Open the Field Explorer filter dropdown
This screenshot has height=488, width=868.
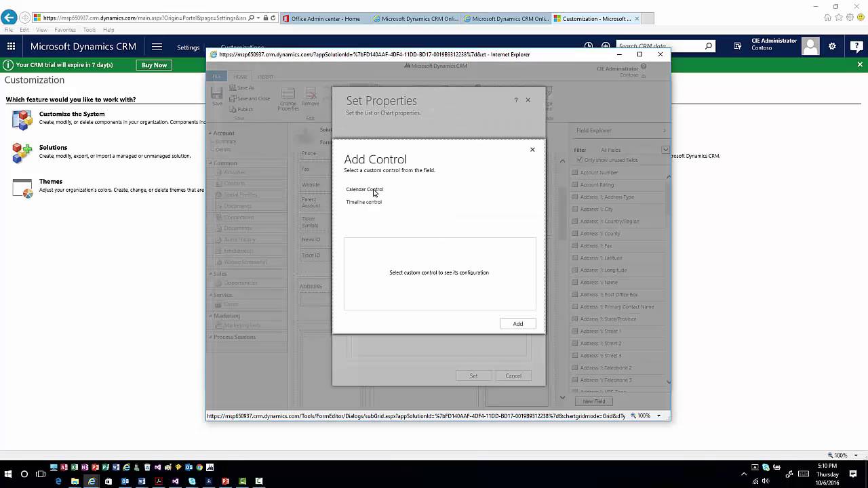pos(665,150)
